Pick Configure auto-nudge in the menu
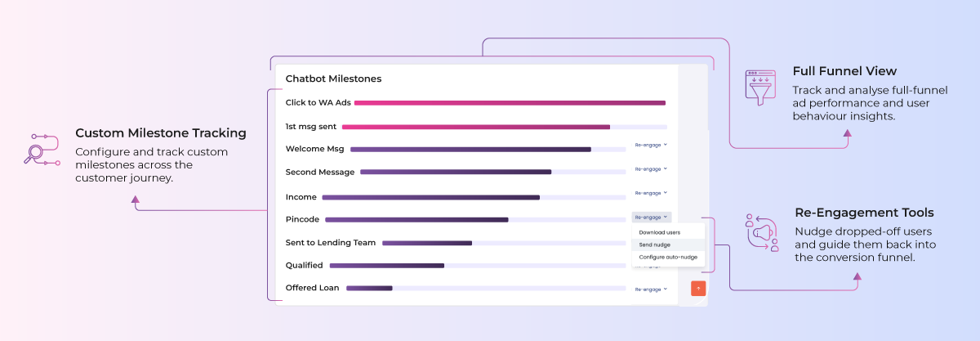980x341 pixels. pyautogui.click(x=667, y=257)
